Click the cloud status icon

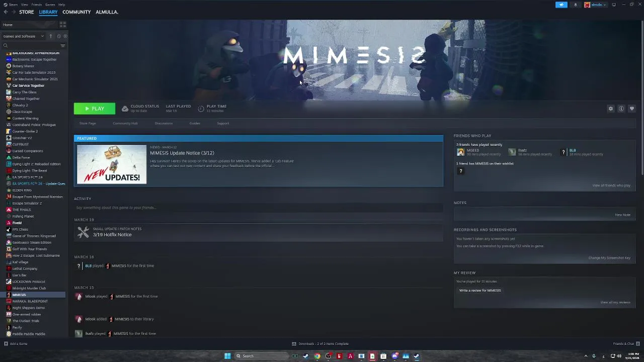[125, 109]
